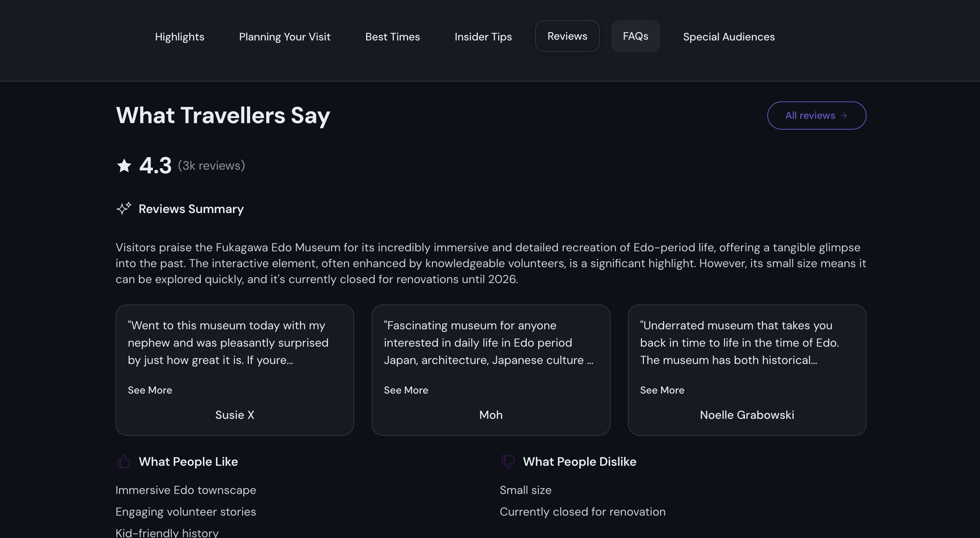The width and height of the screenshot is (980, 538).
Task: Click the Reviews Summary sparkle icon
Action: coord(123,208)
